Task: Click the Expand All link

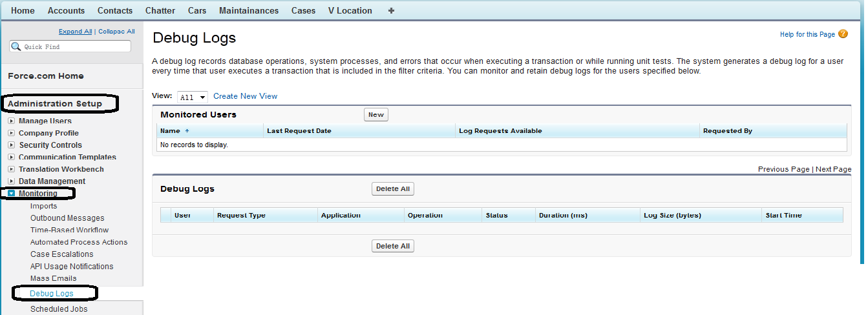Action: pyautogui.click(x=76, y=31)
